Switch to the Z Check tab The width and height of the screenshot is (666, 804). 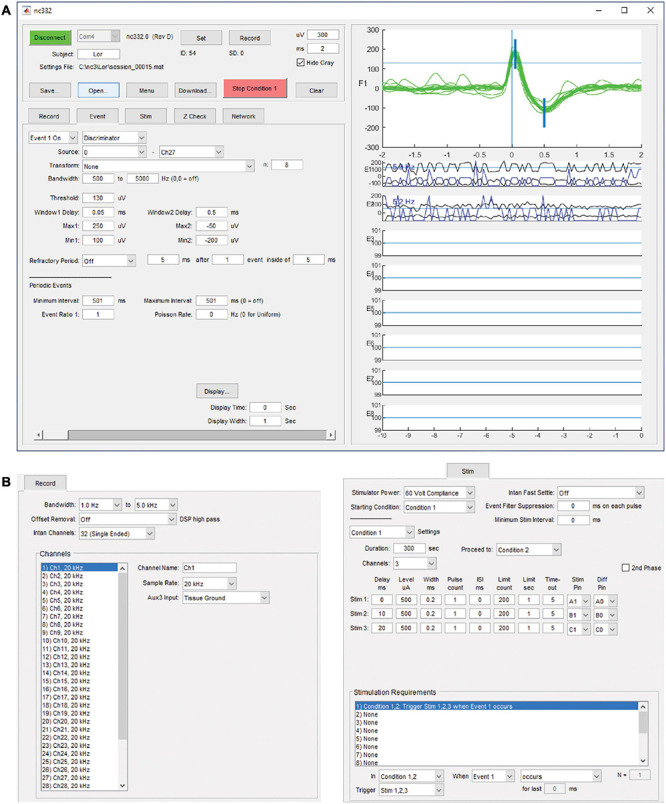coord(201,115)
